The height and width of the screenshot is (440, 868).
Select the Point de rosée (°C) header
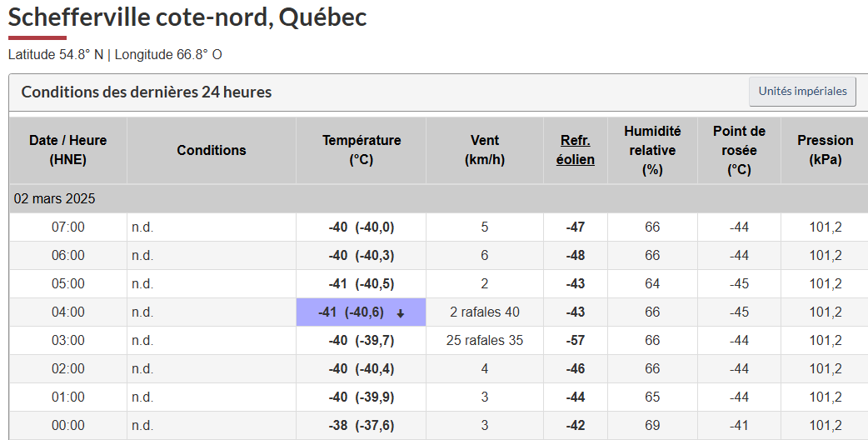click(x=739, y=150)
